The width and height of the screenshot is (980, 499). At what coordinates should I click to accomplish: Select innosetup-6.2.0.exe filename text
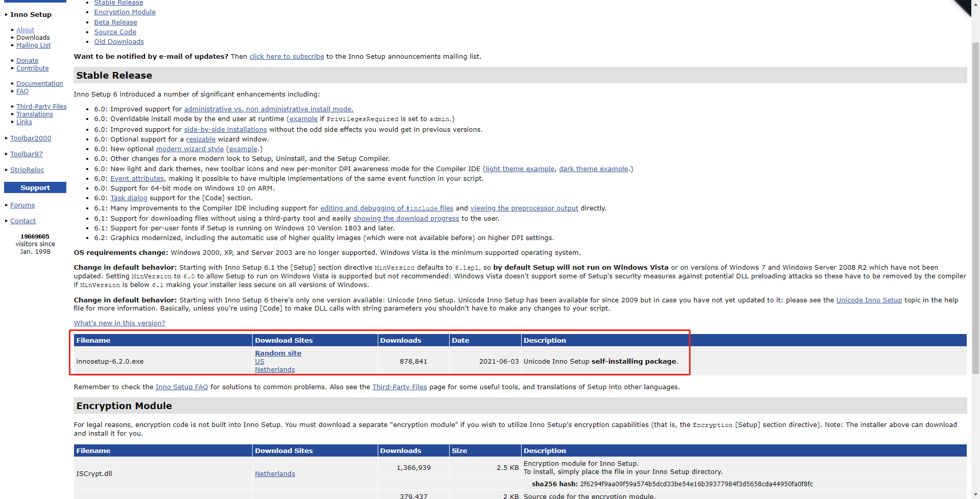110,362
